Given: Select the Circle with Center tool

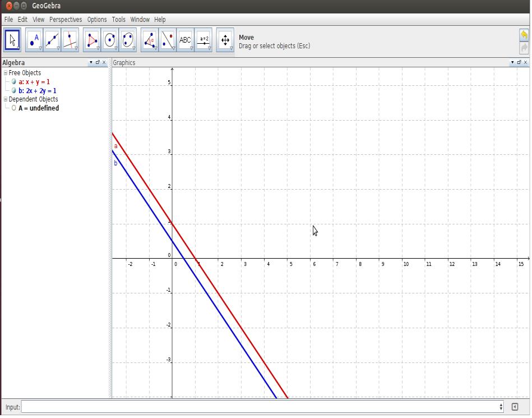Looking at the screenshot, I should click(110, 40).
